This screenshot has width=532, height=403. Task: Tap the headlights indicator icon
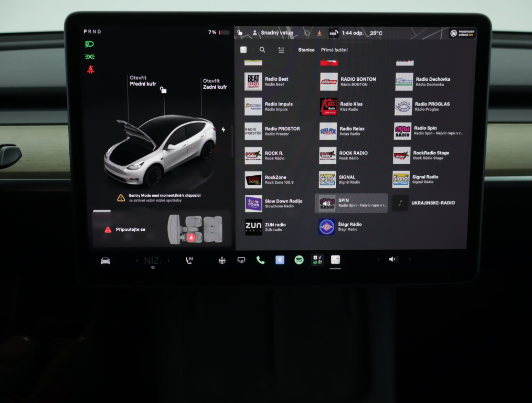[x=90, y=44]
